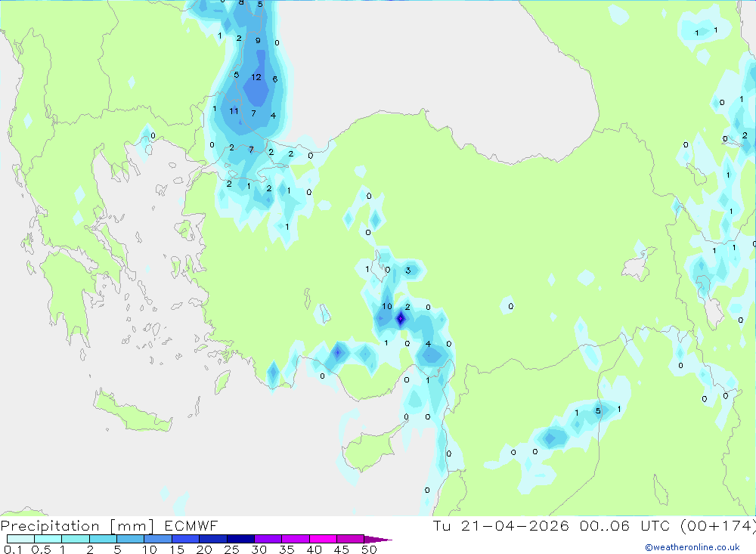Screen dimensions: 756x554
Task: Pick the 15–20 mm legend color box
Action: pyautogui.click(x=186, y=539)
